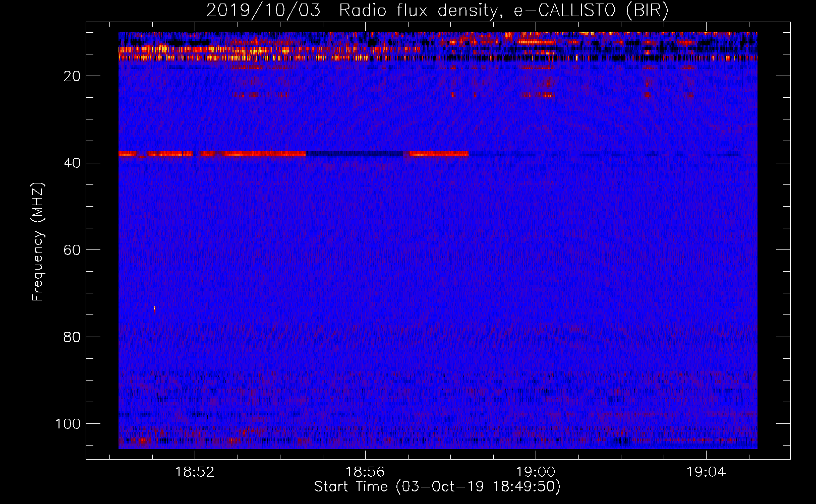Click the 18:56 time tick label
Screen dimensions: 816x504
tap(365, 472)
